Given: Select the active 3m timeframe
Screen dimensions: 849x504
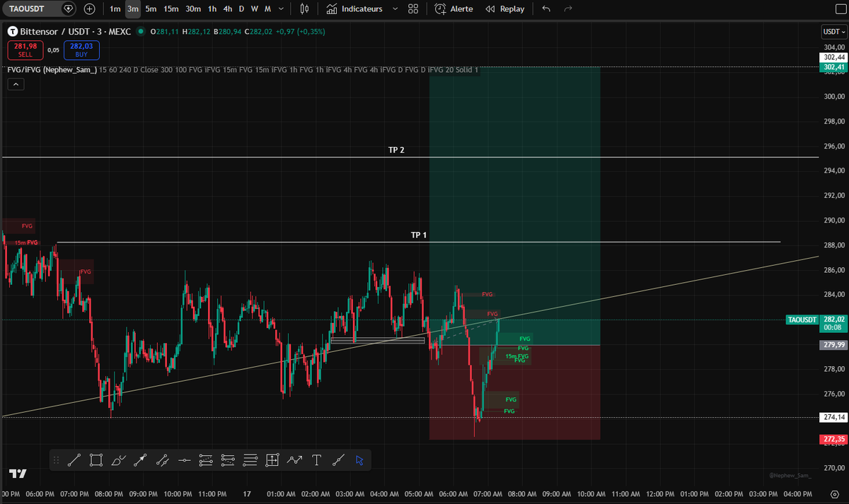Looking at the screenshot, I should click(133, 9).
